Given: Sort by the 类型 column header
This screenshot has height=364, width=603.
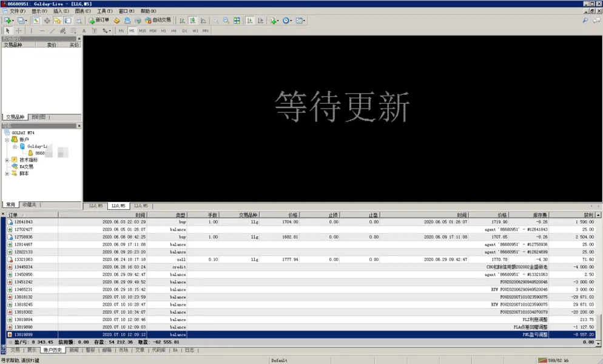Looking at the screenshot, I should click(167, 215).
